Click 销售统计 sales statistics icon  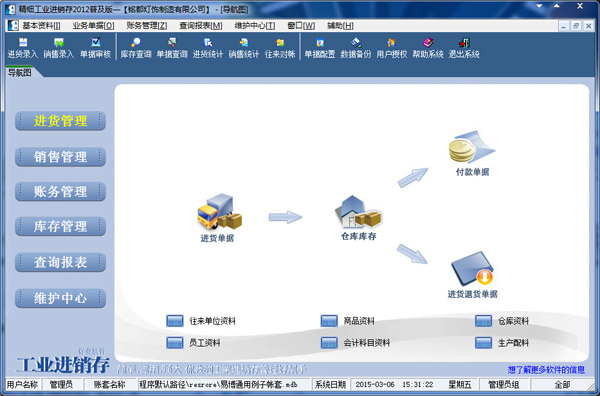244,48
